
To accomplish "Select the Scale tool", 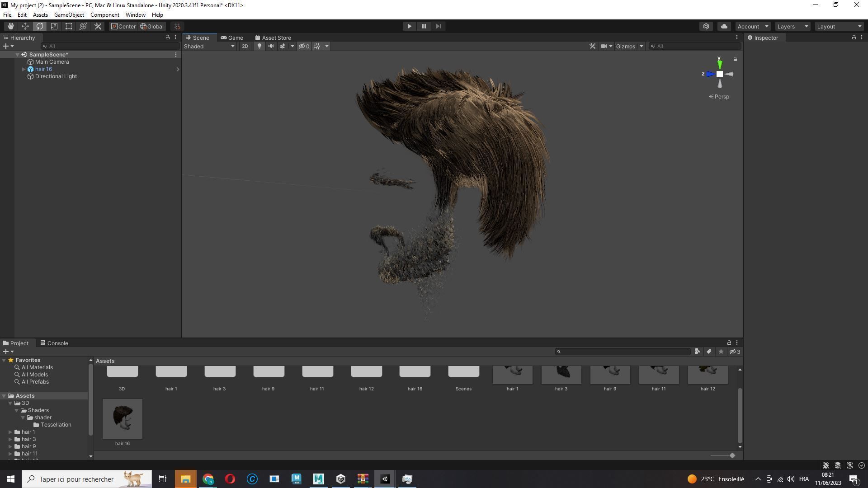I will coord(54,26).
